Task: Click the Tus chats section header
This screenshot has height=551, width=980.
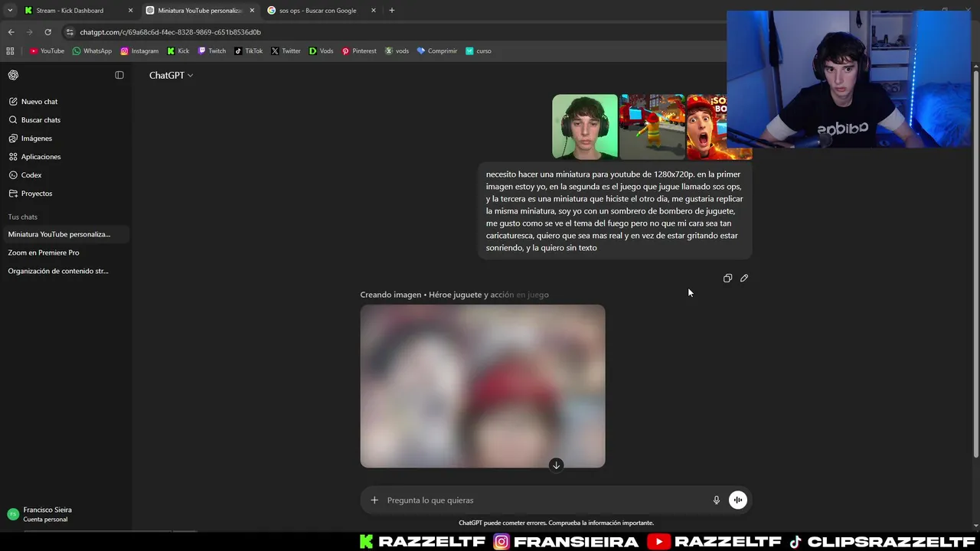Action: [22, 217]
